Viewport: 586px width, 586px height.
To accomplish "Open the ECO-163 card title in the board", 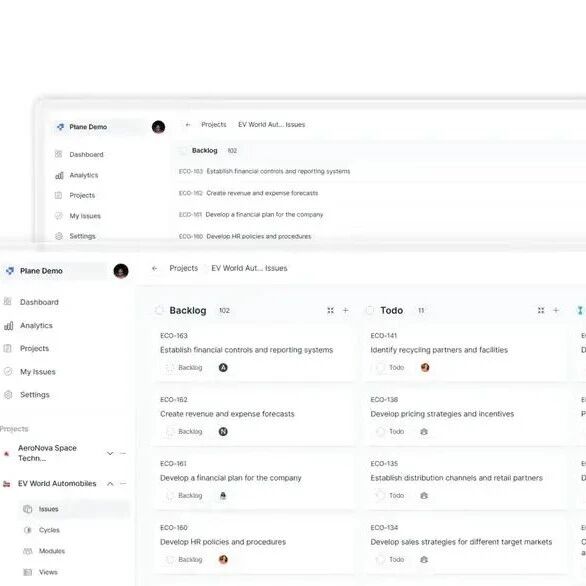I will 246,350.
